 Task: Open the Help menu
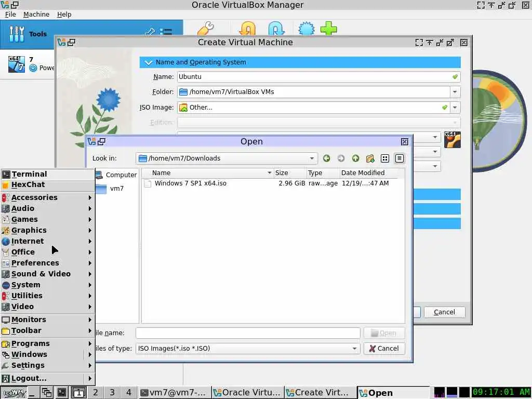(64, 14)
